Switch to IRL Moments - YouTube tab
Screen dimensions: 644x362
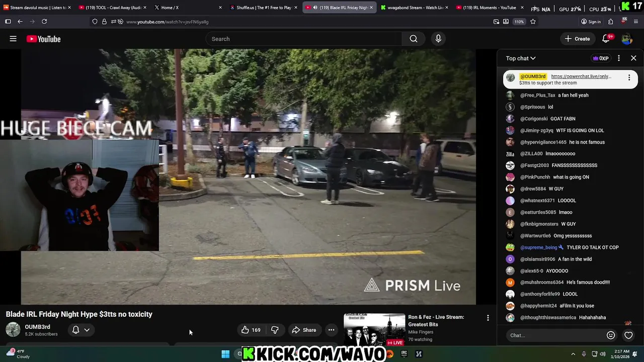pos(490,8)
